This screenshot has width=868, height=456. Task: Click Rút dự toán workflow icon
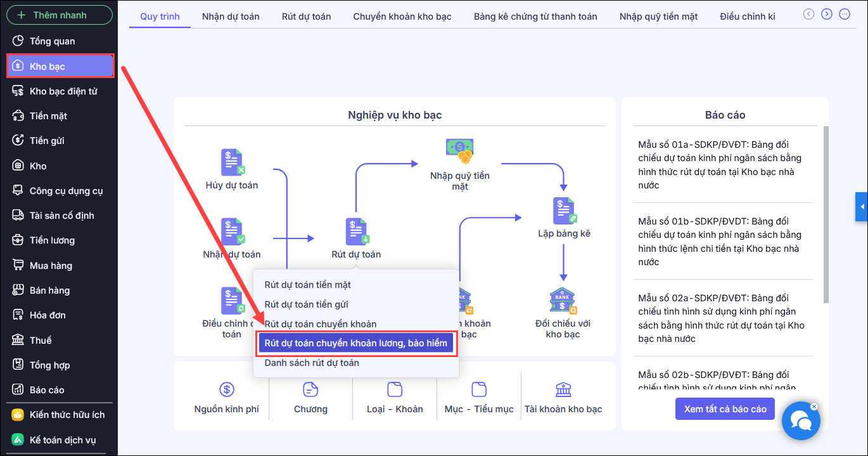click(357, 231)
